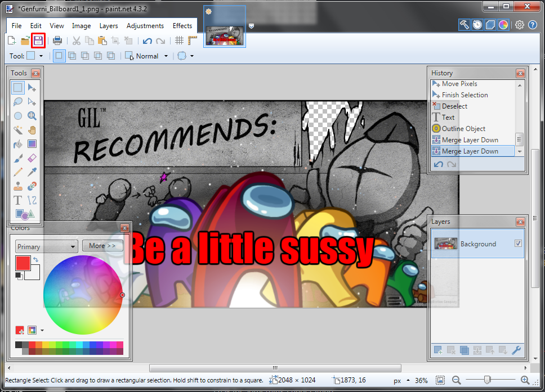545x392 pixels.
Task: Open the Adjustments menu
Action: [145, 26]
